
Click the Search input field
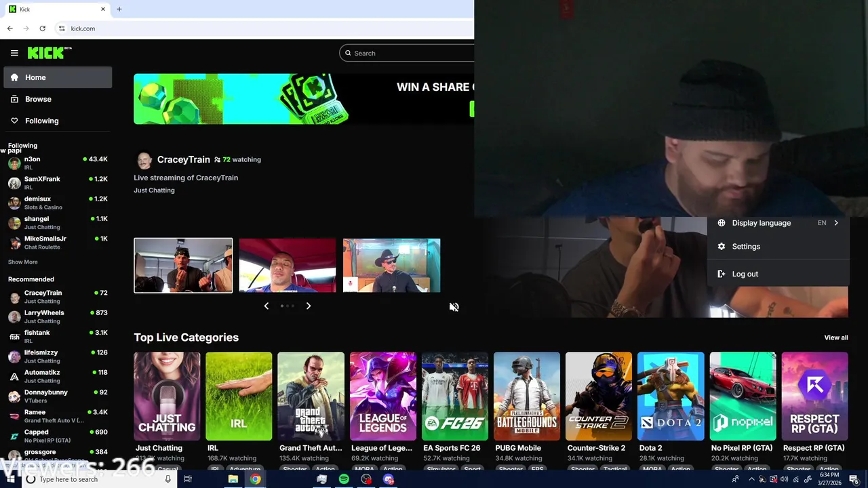pos(407,53)
